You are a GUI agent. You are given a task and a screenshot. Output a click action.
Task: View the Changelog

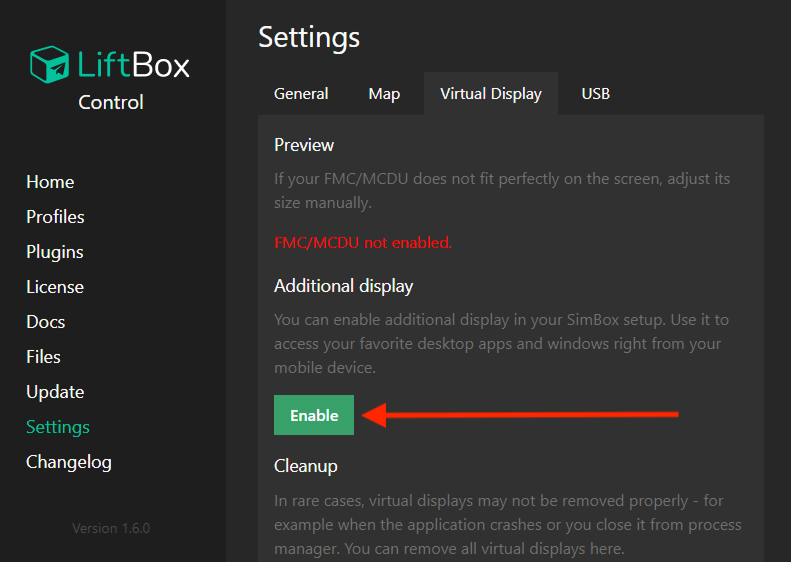69,462
